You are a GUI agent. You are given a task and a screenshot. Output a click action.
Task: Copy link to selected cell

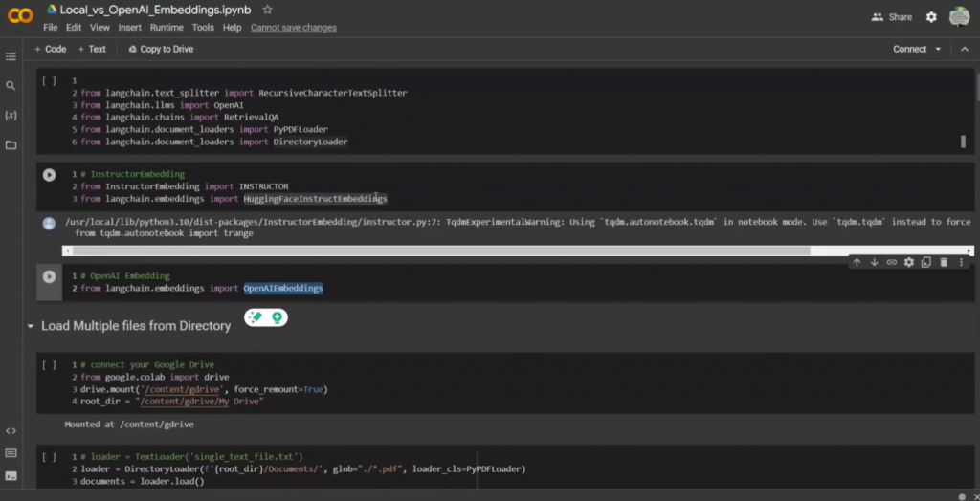pos(892,262)
